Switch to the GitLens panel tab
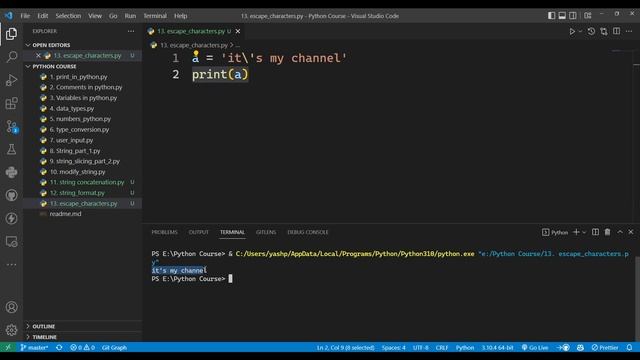 pyautogui.click(x=266, y=232)
